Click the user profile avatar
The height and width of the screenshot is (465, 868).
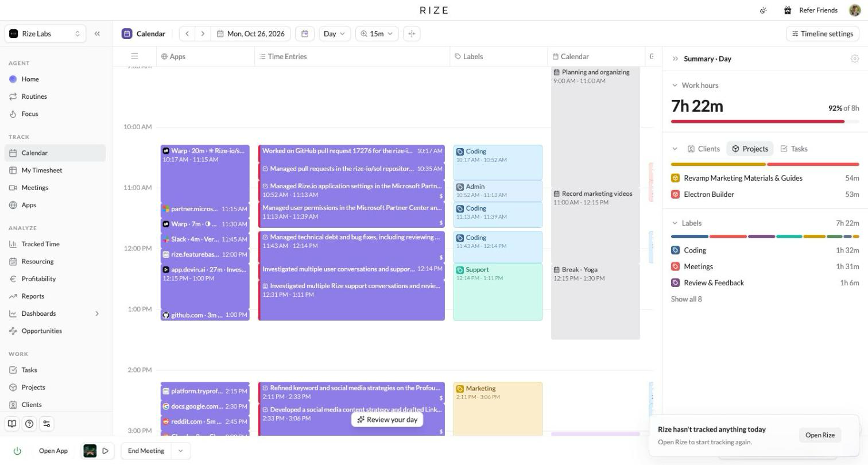pyautogui.click(x=854, y=10)
